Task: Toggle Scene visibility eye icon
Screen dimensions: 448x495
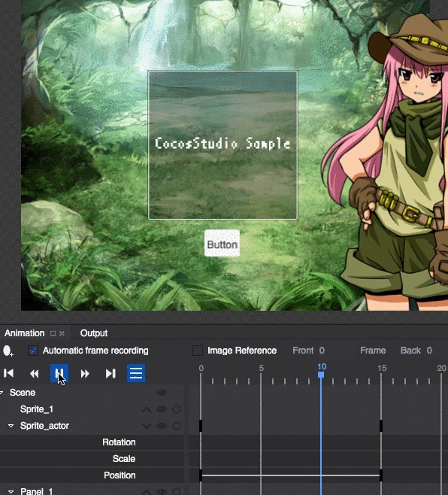Action: point(162,393)
